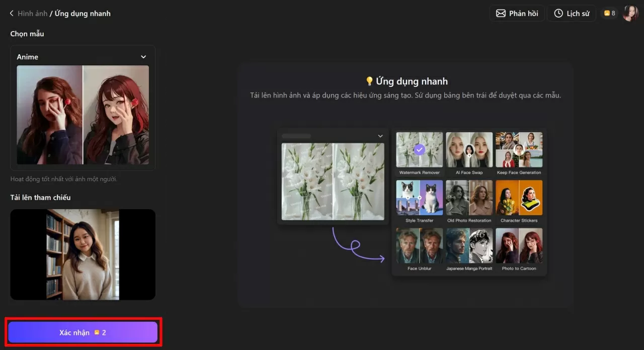Click the back arrow beside Hình ảnh

pos(12,14)
